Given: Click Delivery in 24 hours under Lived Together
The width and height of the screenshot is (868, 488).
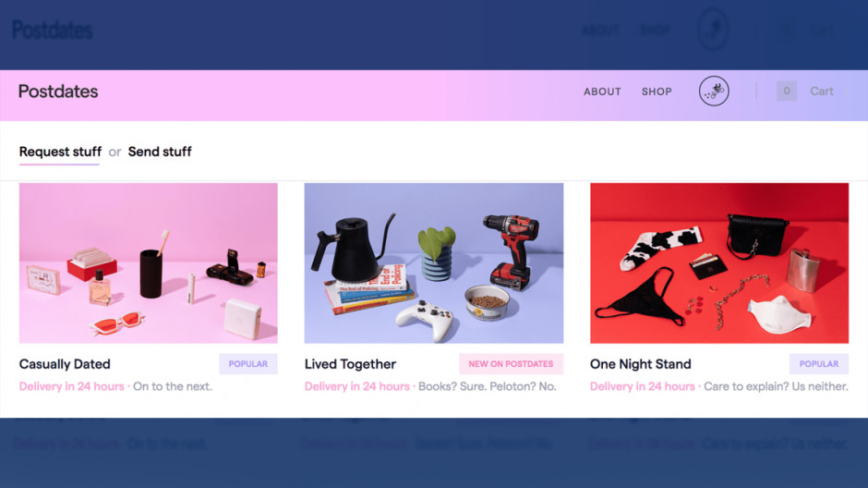Looking at the screenshot, I should click(x=357, y=386).
